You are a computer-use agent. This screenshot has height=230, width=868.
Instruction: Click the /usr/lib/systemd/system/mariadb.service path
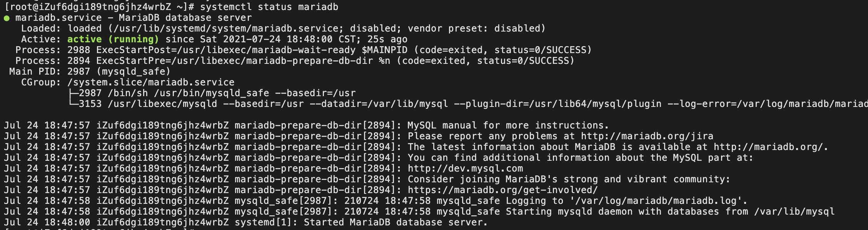(x=226, y=28)
